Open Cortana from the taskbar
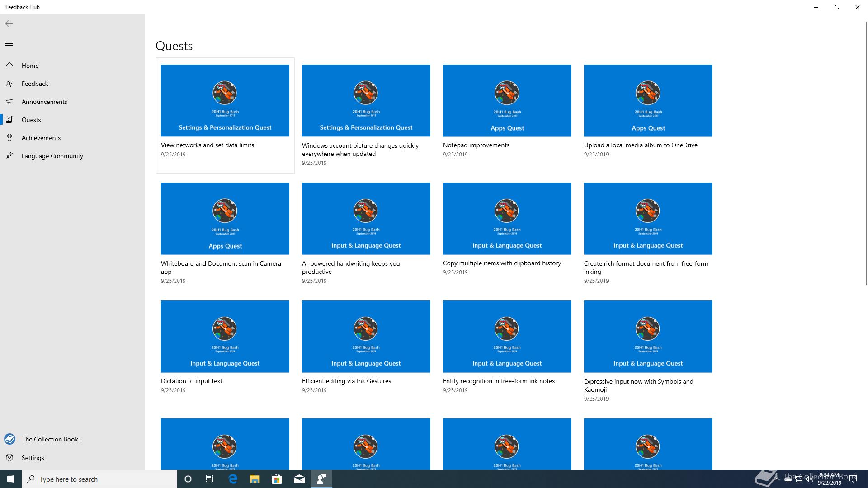 (x=188, y=479)
